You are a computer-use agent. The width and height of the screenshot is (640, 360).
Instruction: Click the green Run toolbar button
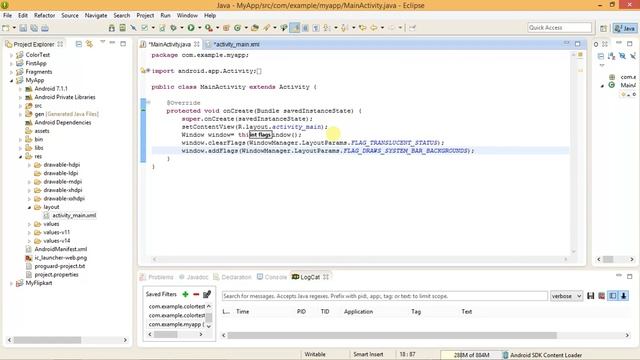191,28
